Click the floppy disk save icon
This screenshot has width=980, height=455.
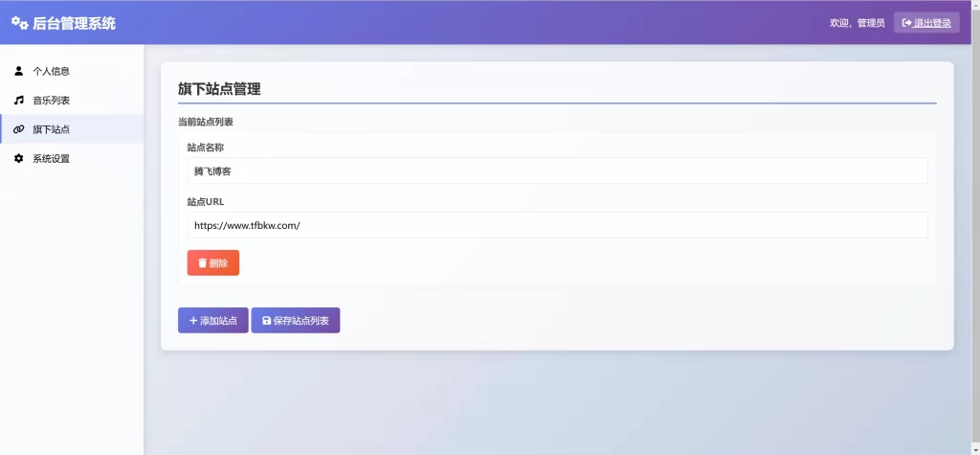tap(266, 321)
